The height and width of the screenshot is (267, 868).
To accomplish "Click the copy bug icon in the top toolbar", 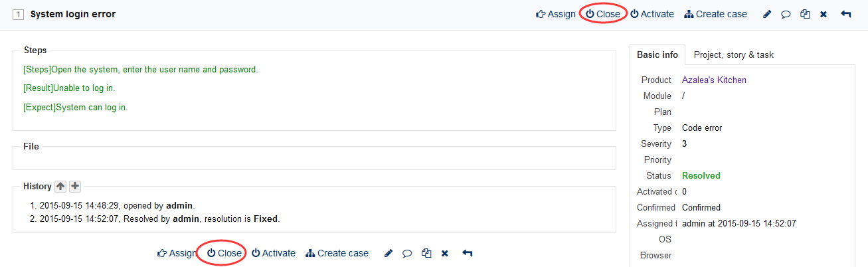I will click(x=805, y=14).
